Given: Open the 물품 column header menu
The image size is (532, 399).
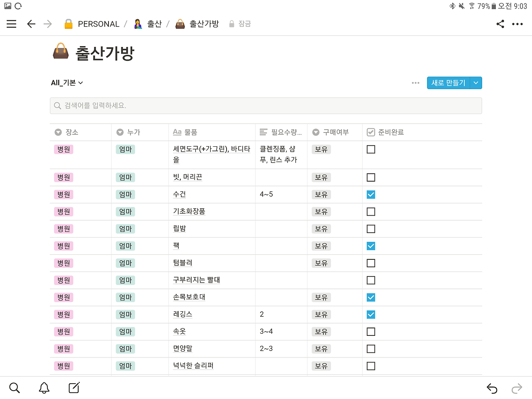Looking at the screenshot, I should (x=212, y=132).
